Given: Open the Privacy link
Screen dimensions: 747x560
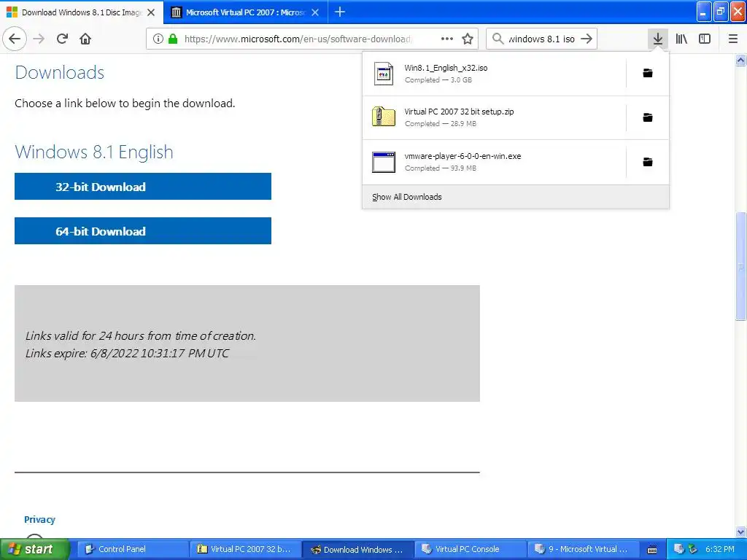Looking at the screenshot, I should (39, 519).
